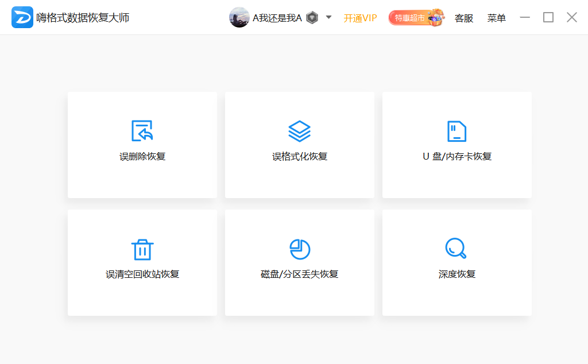Image resolution: width=588 pixels, height=364 pixels.
Task: Click the hexagon membership badge icon
Action: click(x=312, y=18)
